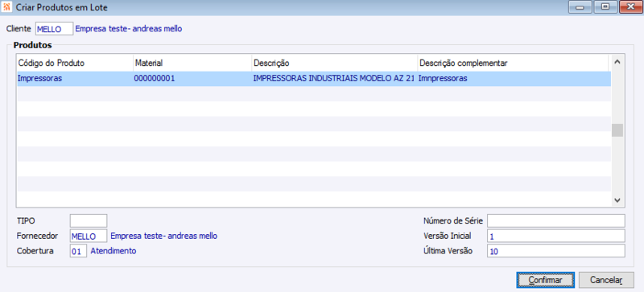Focus the Número de Série input field
The image size is (644, 292).
556,220
